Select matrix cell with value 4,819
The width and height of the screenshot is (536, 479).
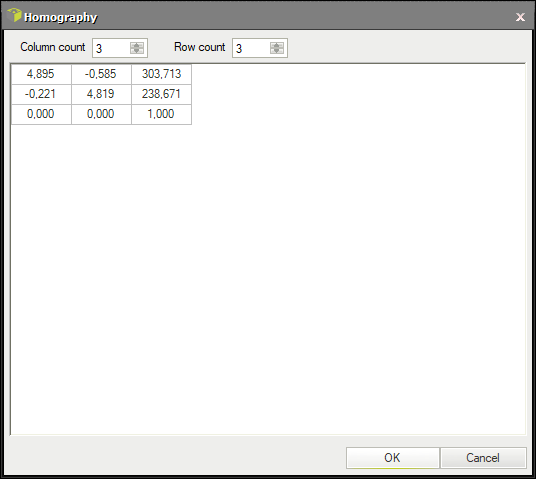point(101,94)
